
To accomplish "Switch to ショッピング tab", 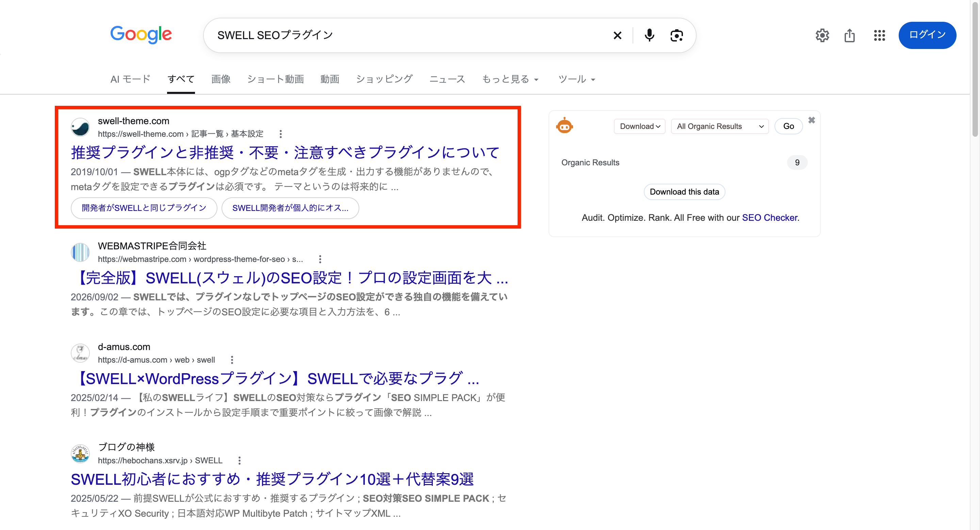I will (384, 79).
